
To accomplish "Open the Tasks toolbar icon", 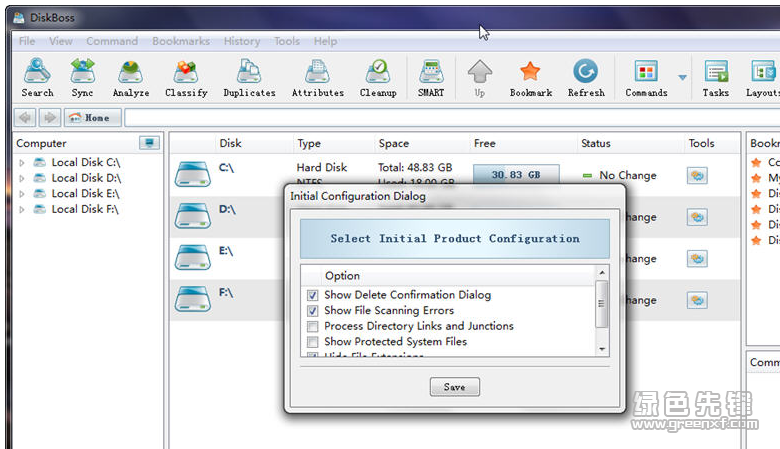I will point(715,78).
